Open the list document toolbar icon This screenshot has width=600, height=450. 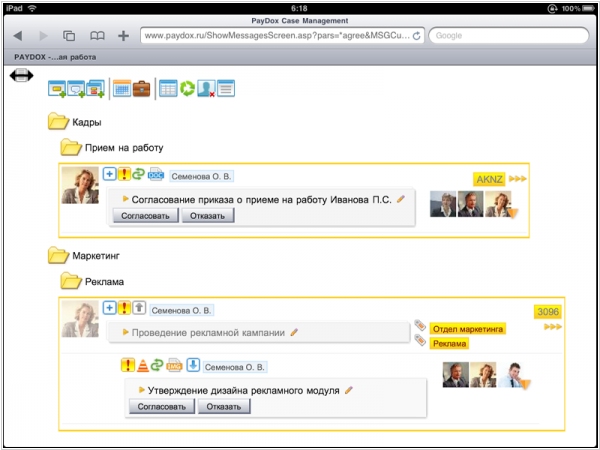pyautogui.click(x=226, y=89)
